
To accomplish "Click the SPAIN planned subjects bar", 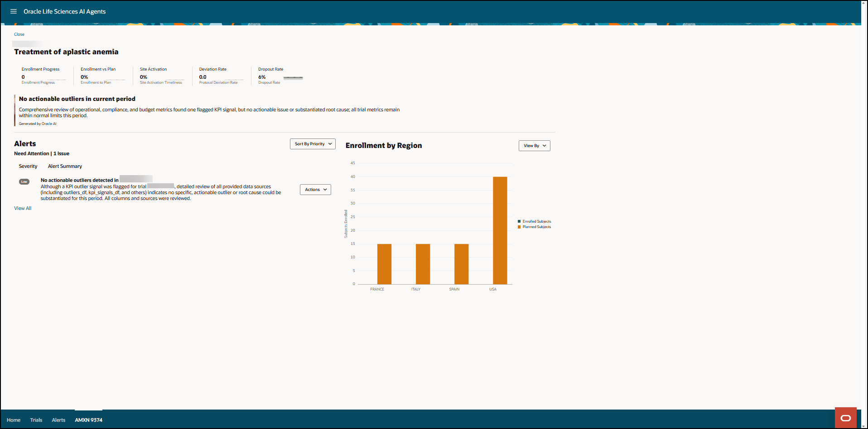I will (461, 264).
